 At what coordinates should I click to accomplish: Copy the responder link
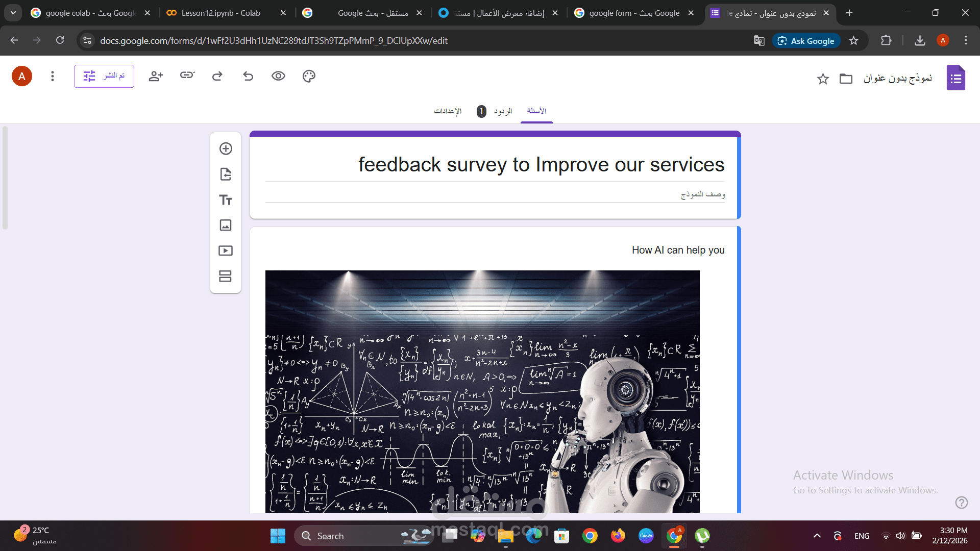pos(186,76)
